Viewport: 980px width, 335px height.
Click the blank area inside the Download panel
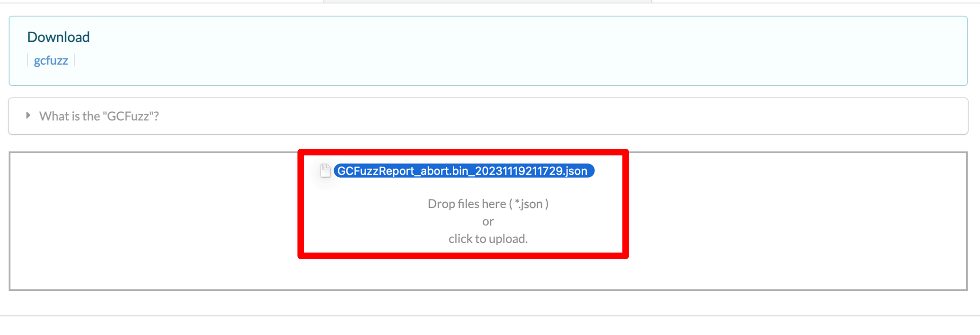click(521, 51)
